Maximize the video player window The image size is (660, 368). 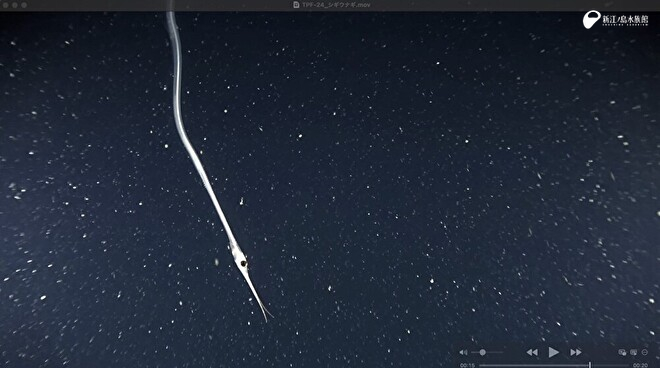[x=24, y=5]
